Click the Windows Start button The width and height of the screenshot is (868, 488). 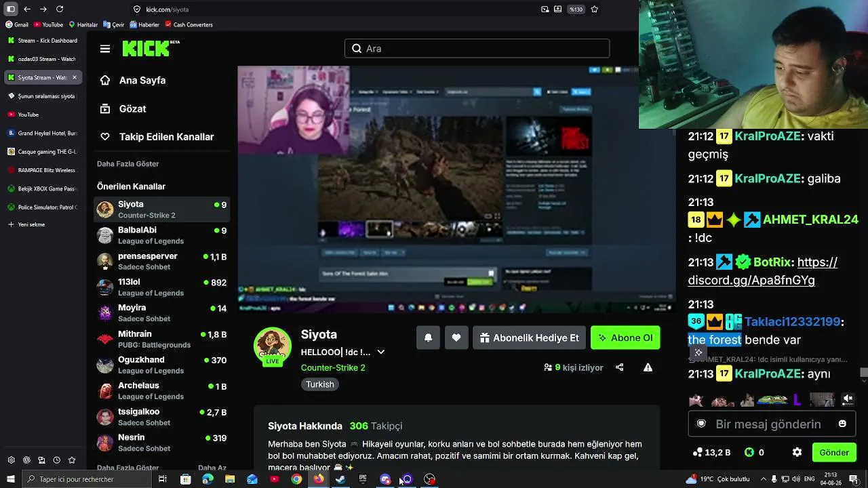click(10, 479)
